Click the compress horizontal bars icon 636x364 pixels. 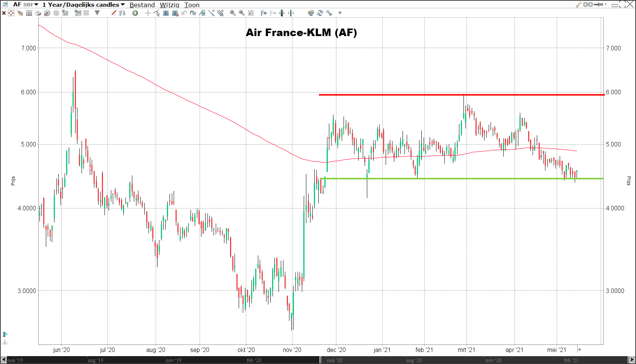(291, 13)
